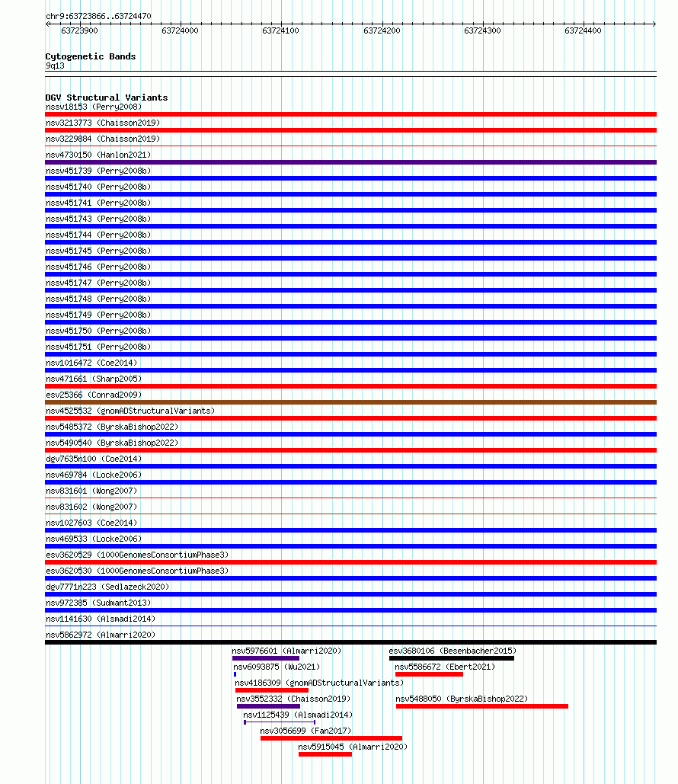Click the brown bar under esv25366

tap(350, 402)
